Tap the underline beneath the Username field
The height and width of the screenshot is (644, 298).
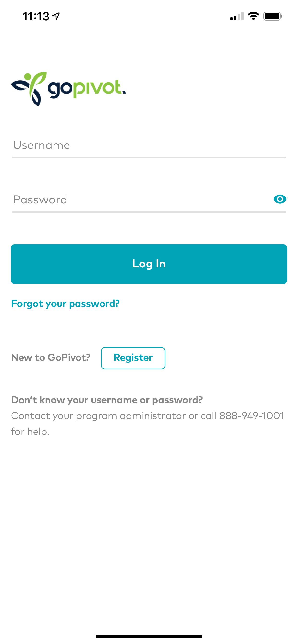click(149, 157)
